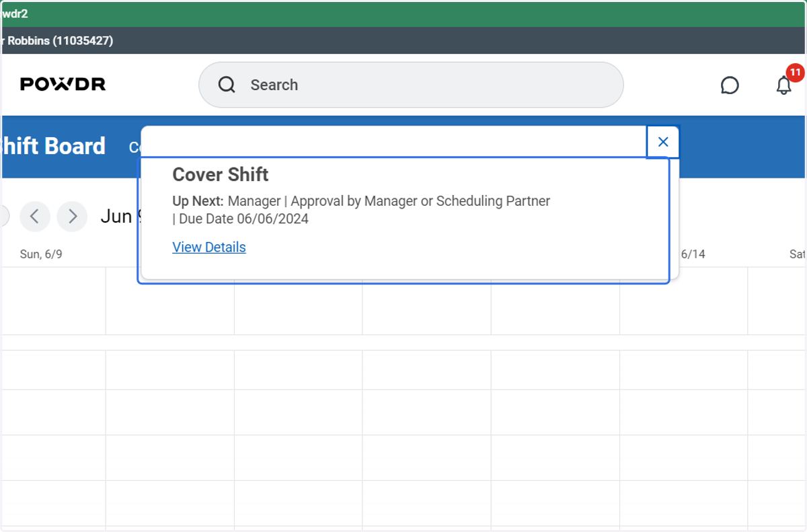The height and width of the screenshot is (532, 807).
Task: Click the 'Due Date 06/06/2024' text
Action: point(243,219)
